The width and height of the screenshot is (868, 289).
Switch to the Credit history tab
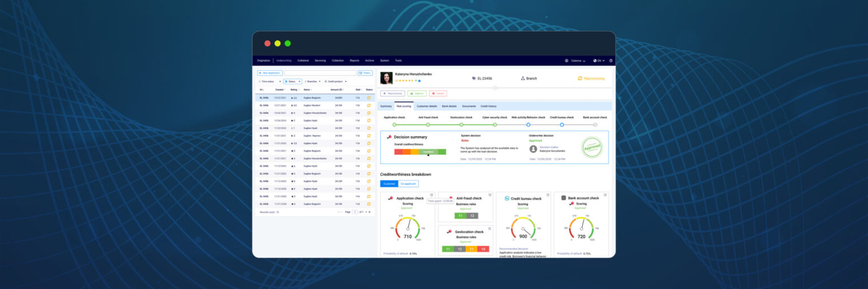(x=489, y=106)
